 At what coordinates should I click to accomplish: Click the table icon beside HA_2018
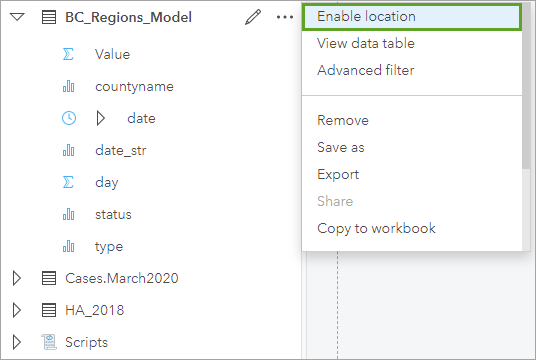pos(49,310)
